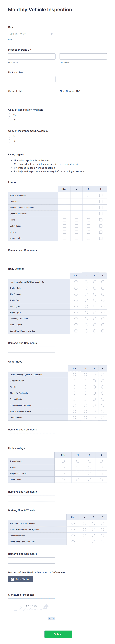Click the Remarks field below Interior section
Screen dimensions: 115x644
pos(32,256)
